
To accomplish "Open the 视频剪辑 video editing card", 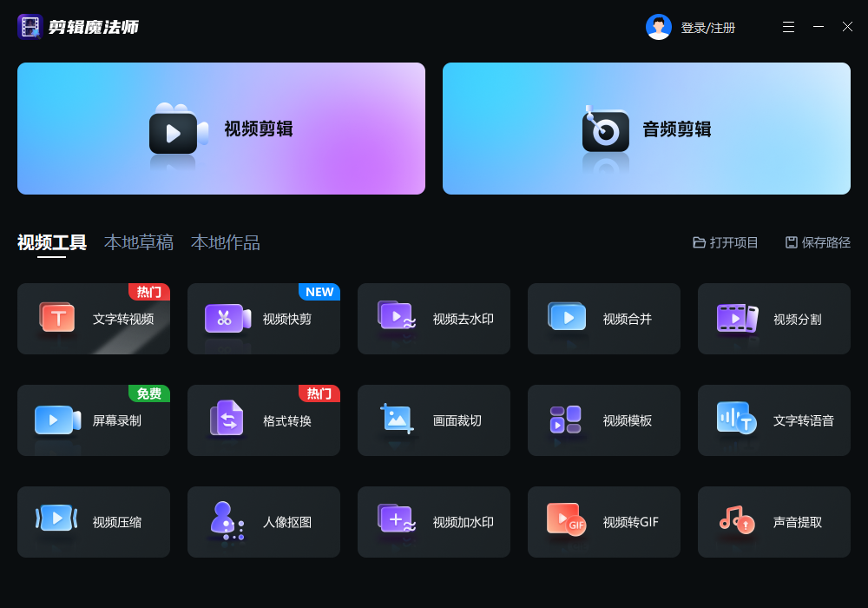I will [x=220, y=129].
